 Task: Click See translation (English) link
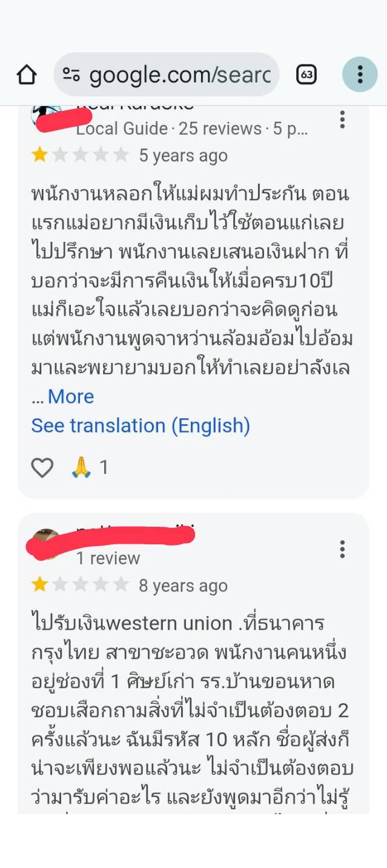click(141, 426)
